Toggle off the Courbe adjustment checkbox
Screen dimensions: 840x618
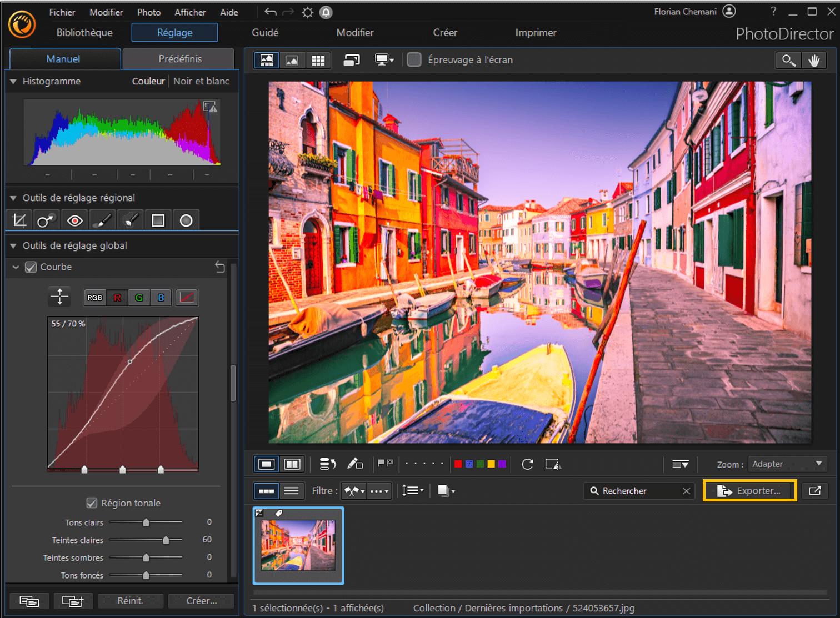pyautogui.click(x=31, y=267)
